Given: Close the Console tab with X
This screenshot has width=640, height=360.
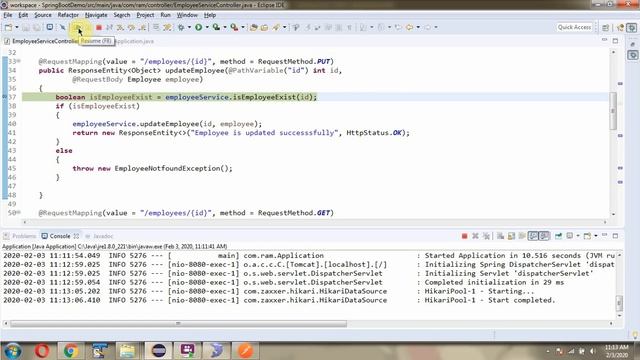Looking at the screenshot, I should coord(76,236).
